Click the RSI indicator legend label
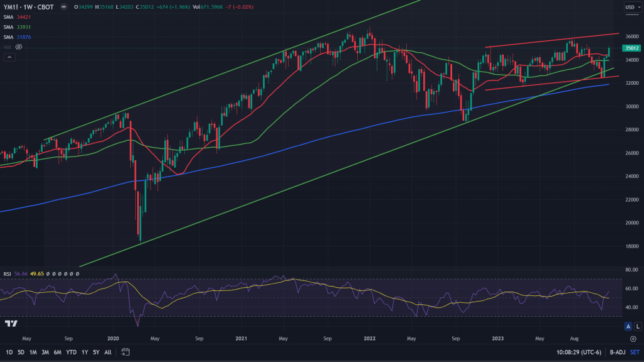 (x=8, y=273)
